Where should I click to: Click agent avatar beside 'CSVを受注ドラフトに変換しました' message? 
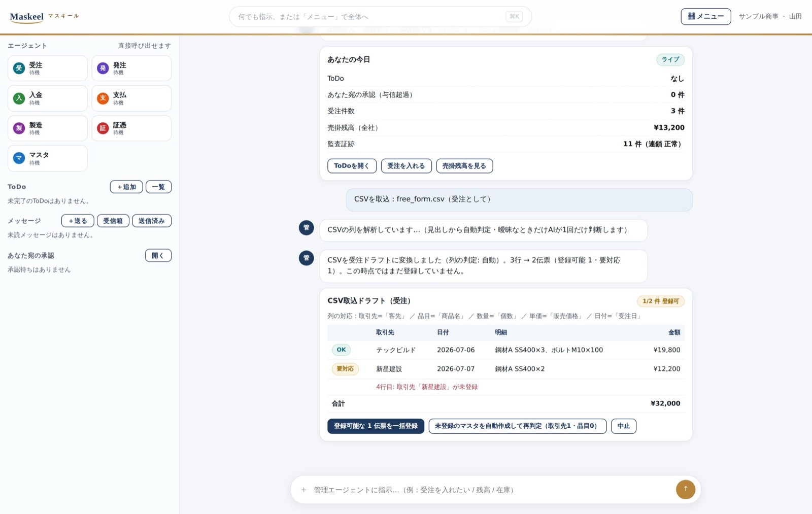click(x=306, y=258)
